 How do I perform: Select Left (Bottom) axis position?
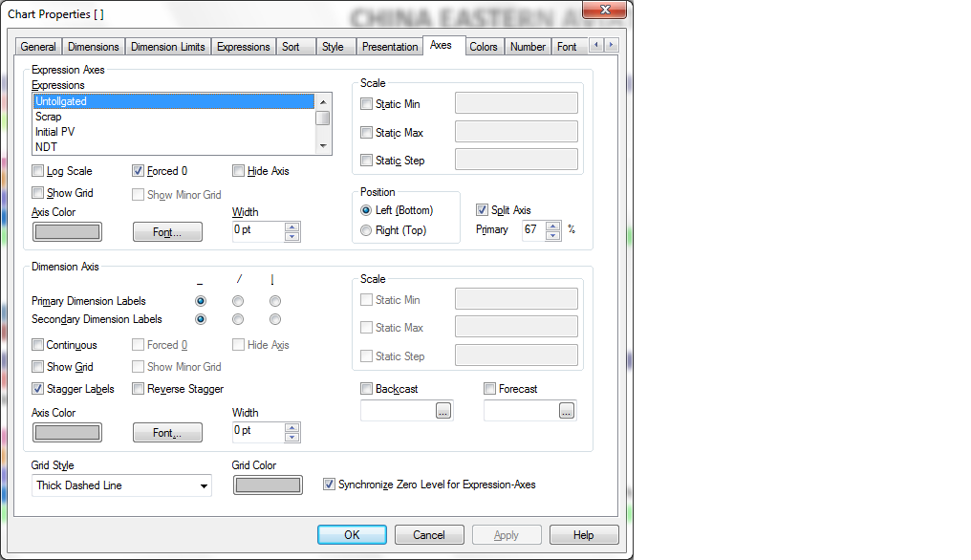point(366,210)
